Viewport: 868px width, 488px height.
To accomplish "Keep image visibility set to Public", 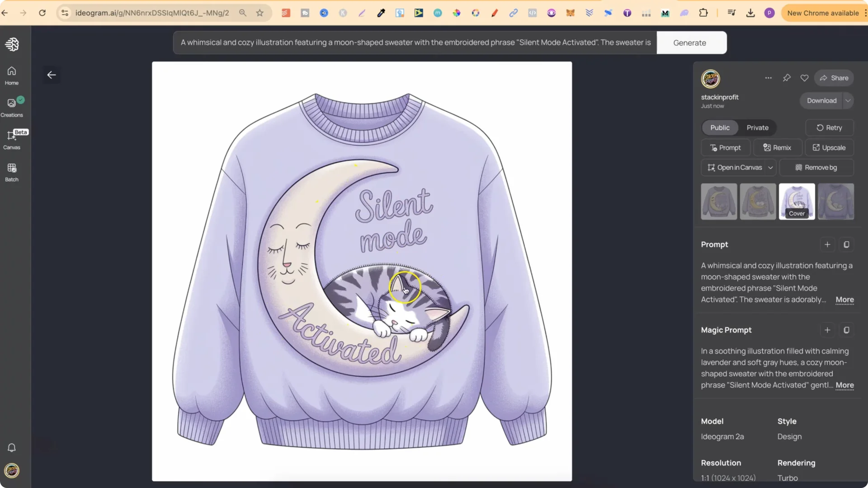I will [720, 128].
